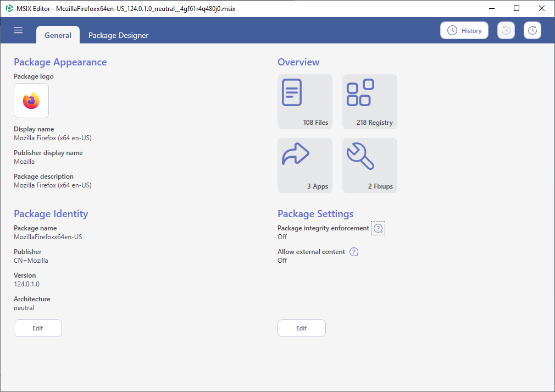Open the 3 Apps tile
Image resolution: width=555 pixels, height=392 pixels.
click(x=305, y=165)
